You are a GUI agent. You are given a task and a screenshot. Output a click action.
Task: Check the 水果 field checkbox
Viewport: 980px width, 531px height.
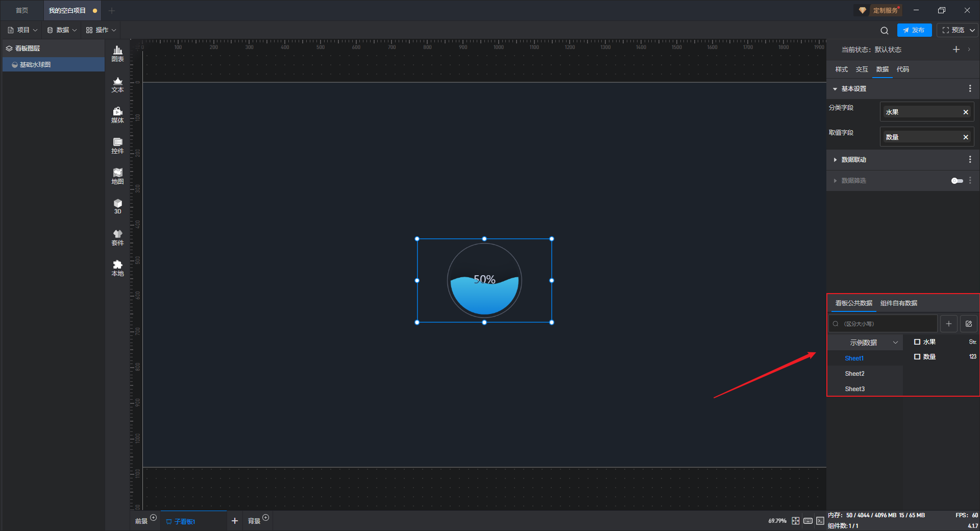click(917, 342)
